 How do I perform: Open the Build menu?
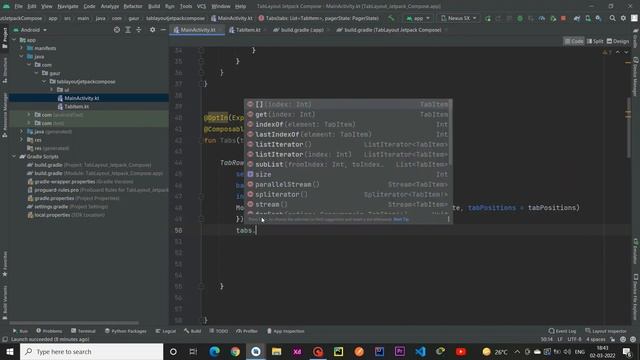click(154, 6)
